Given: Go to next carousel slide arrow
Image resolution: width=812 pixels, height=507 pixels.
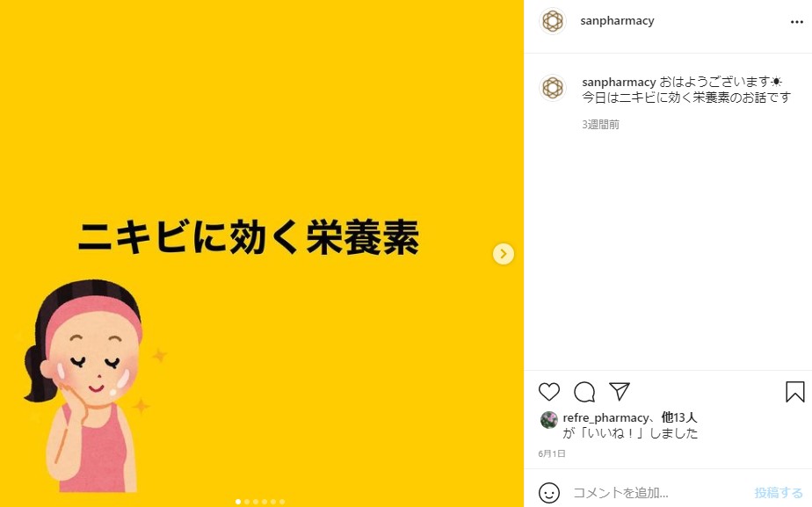Looking at the screenshot, I should click(503, 254).
